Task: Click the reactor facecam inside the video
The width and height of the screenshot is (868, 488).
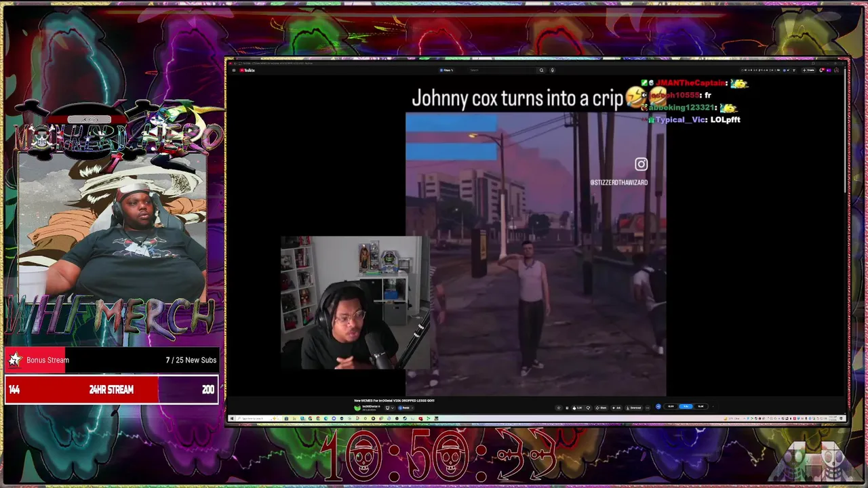Action: (355, 303)
